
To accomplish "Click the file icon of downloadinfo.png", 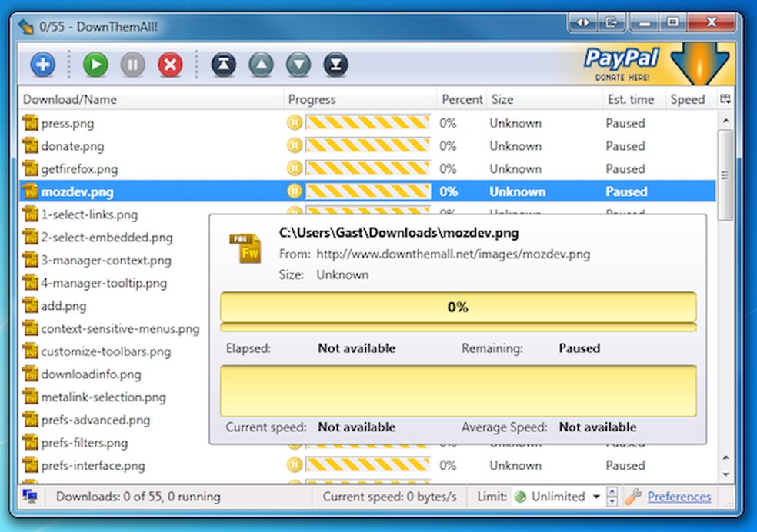I will click(31, 374).
